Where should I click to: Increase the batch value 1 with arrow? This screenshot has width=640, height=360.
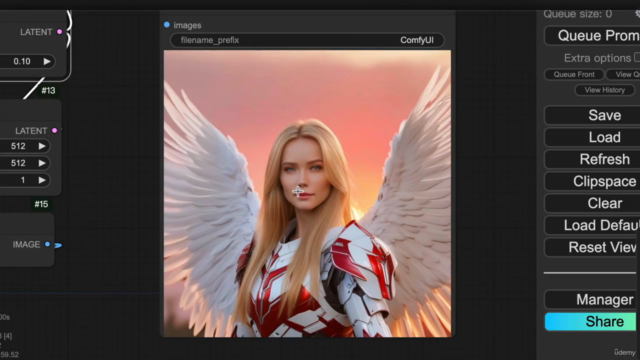pos(42,180)
